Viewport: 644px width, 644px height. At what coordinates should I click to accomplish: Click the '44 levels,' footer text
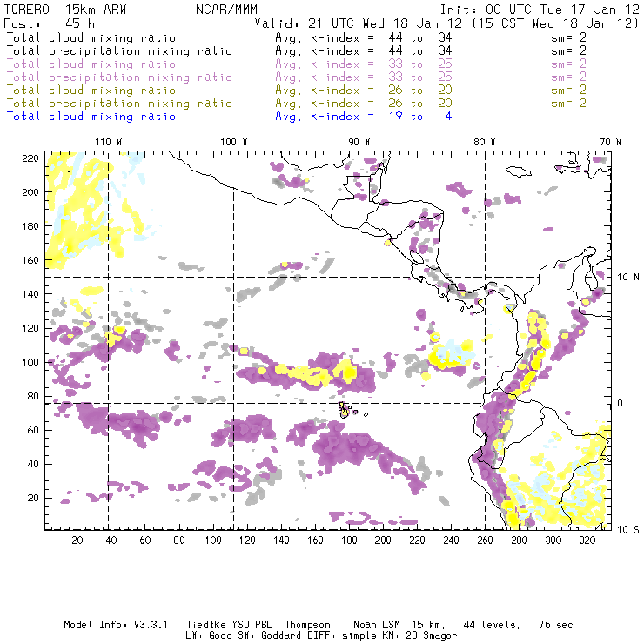click(492, 625)
